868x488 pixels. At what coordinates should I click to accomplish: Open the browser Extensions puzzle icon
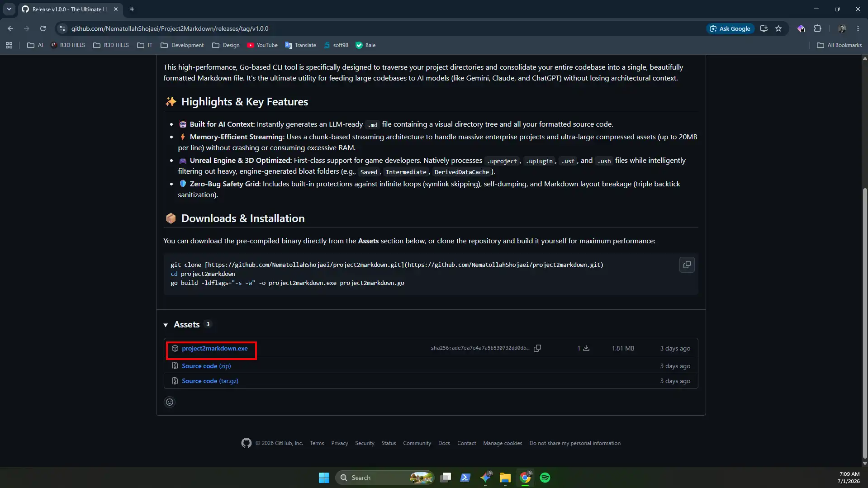[x=817, y=28]
